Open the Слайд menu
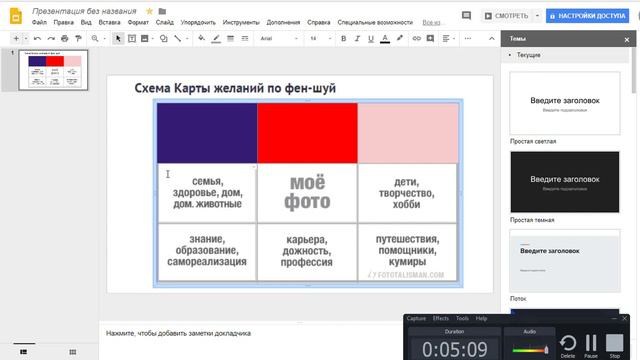 164,22
